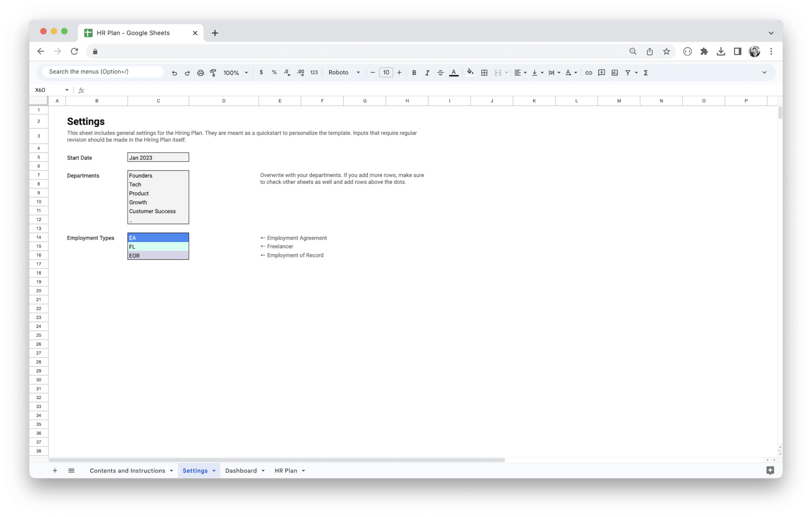Click the undo icon
The width and height of the screenshot is (812, 517).
pos(174,72)
